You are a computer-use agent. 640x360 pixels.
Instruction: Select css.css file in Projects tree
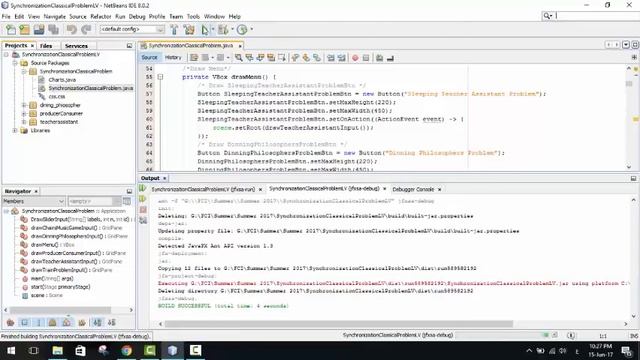coord(57,97)
